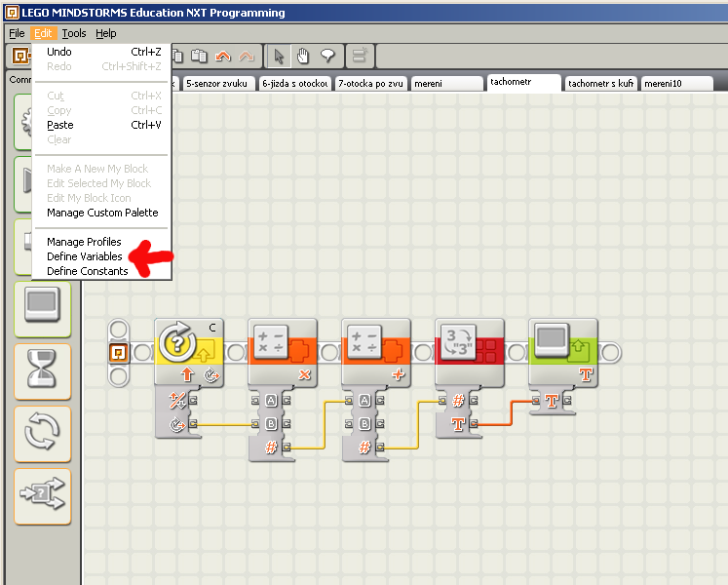Select the Math multiplication block
Image resolution: width=728 pixels, height=585 pixels.
click(x=283, y=353)
